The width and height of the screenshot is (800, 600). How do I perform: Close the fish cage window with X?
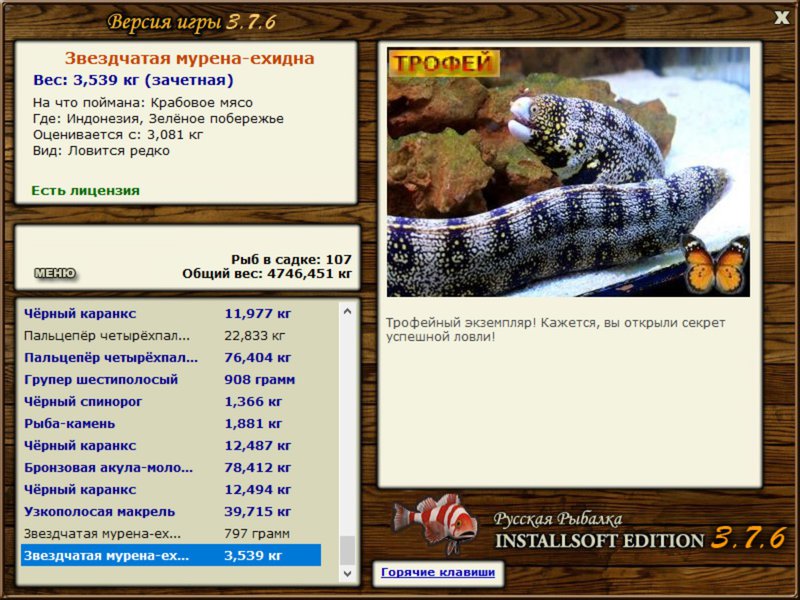(x=781, y=18)
